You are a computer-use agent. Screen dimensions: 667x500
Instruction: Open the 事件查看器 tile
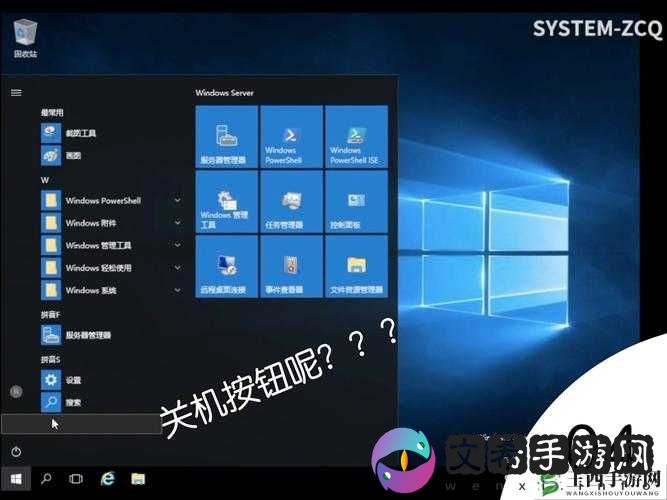[x=291, y=267]
